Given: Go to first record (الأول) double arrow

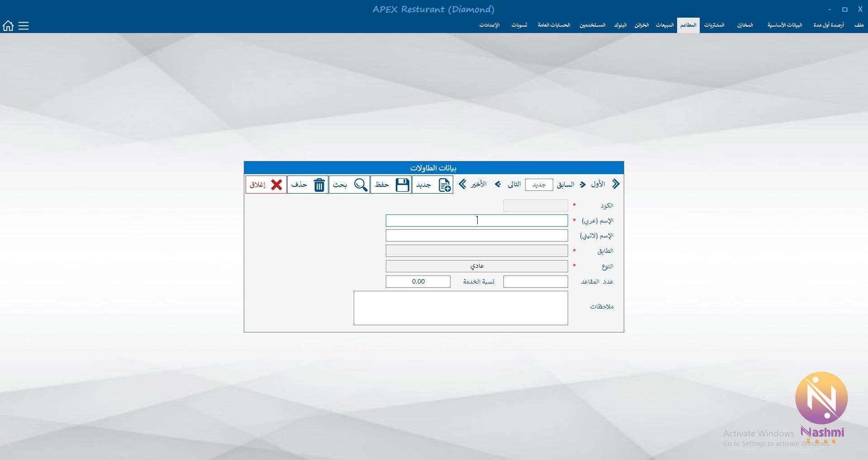Looking at the screenshot, I should (x=615, y=184).
